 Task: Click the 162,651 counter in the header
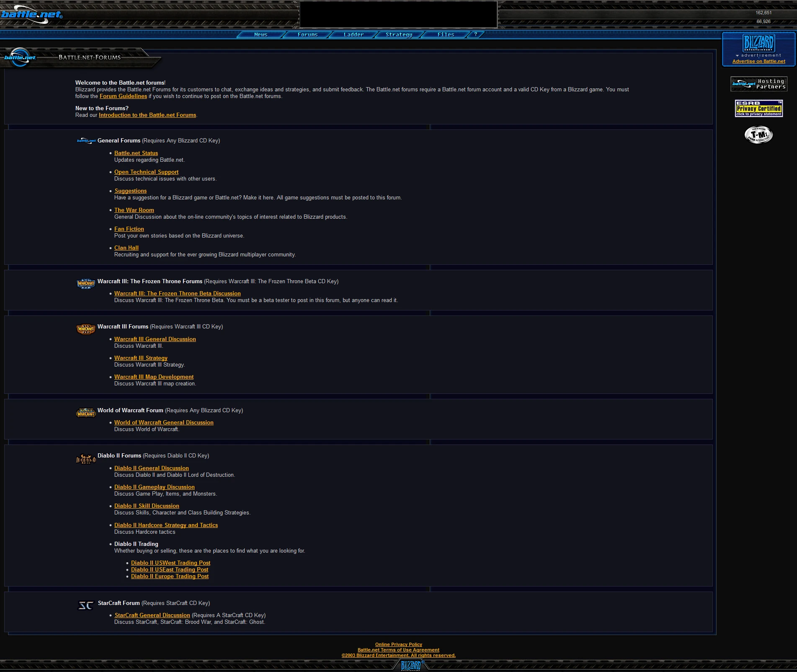[x=763, y=13]
